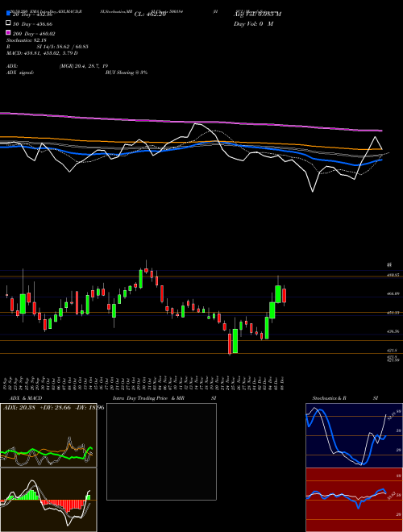Click the tall green candle at the chart's right end
Screen dimensions: 403x532
click(278, 294)
